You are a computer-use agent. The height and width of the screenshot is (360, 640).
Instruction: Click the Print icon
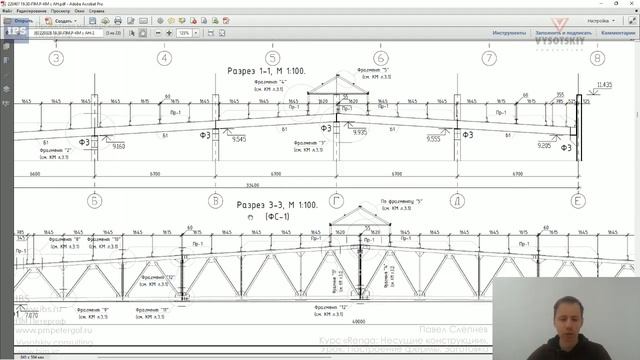tap(118, 20)
